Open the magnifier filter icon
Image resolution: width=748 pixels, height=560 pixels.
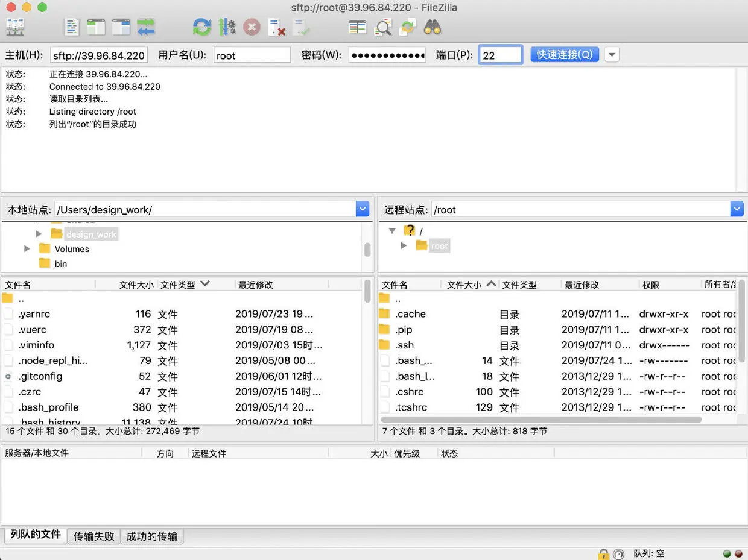point(383,27)
